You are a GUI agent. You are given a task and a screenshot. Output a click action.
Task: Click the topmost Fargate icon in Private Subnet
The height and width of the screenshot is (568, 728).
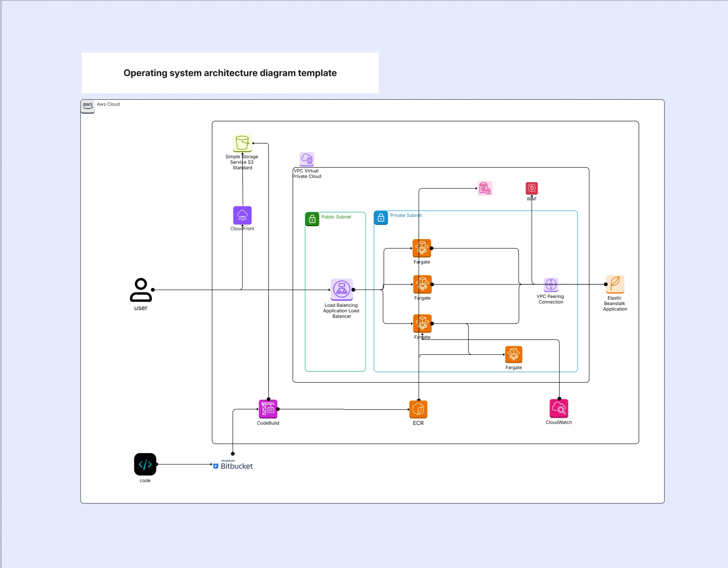(422, 247)
